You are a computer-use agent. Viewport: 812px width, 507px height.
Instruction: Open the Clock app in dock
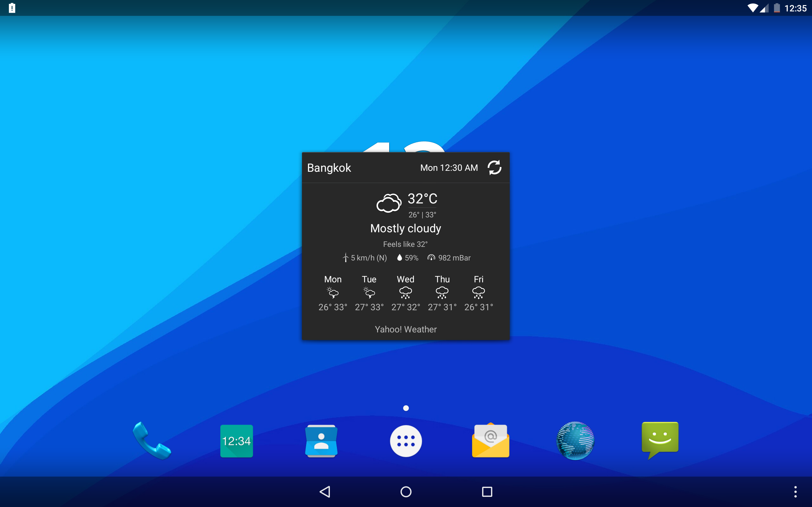[237, 440]
